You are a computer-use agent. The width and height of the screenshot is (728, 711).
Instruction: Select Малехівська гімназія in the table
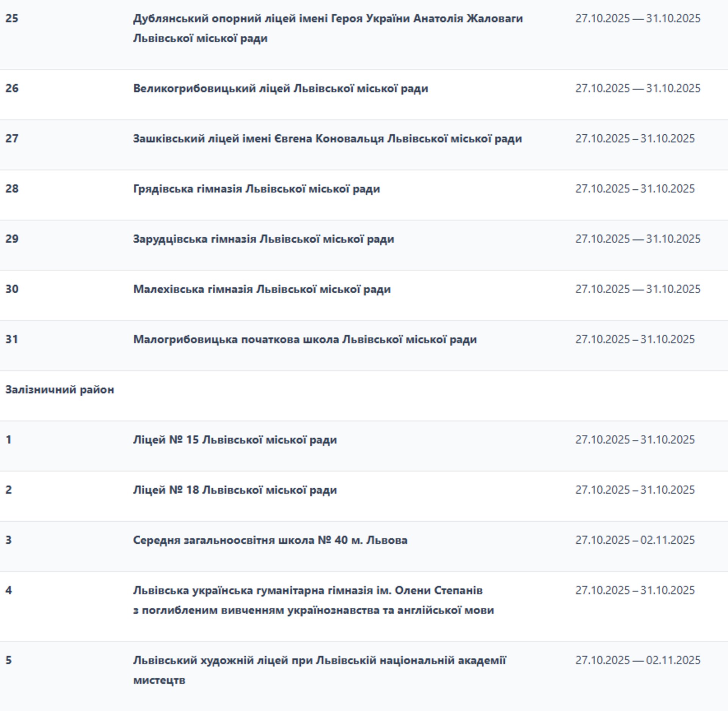point(262,289)
